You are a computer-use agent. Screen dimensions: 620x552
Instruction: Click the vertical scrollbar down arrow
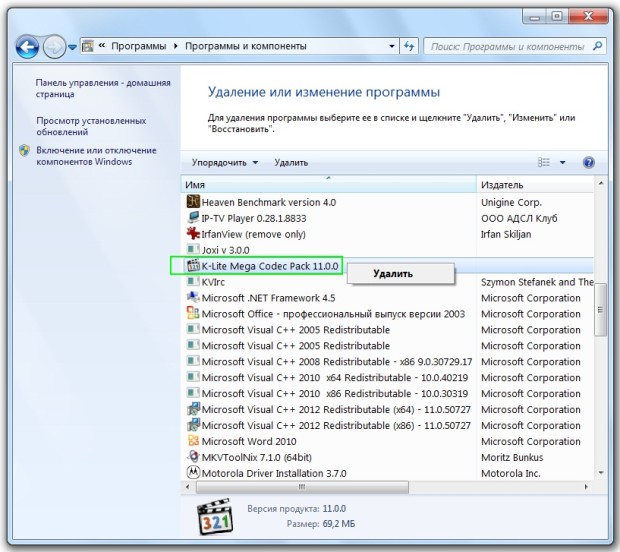601,473
